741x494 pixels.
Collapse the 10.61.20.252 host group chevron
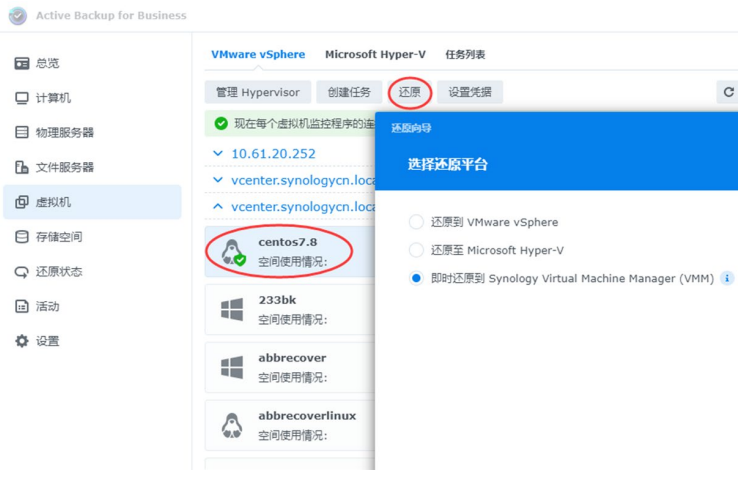point(218,153)
